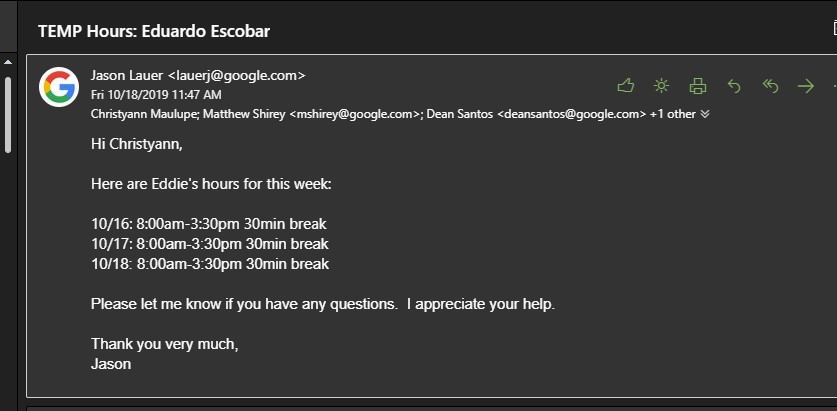Image resolution: width=837 pixels, height=411 pixels.
Task: Click the thumbs-up Like icon
Action: coord(626,86)
